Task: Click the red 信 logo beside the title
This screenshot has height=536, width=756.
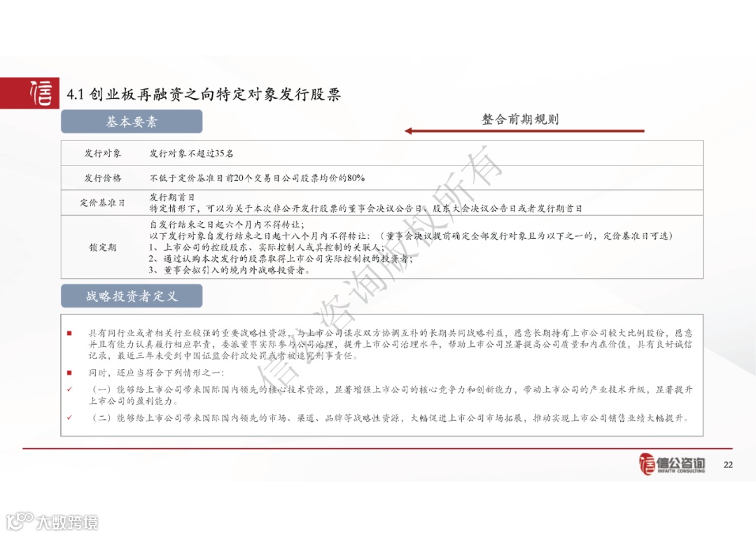Action: [29, 92]
